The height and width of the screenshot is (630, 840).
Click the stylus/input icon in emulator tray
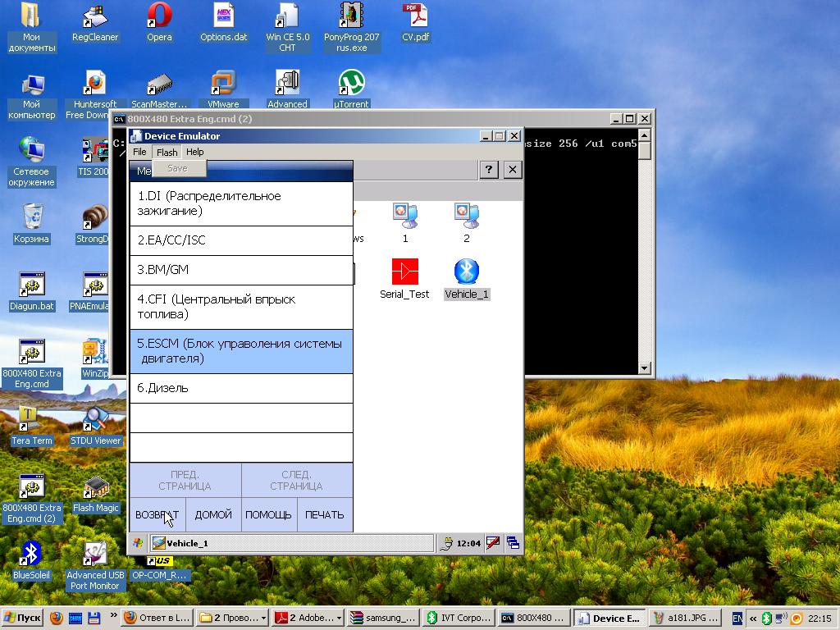pos(492,543)
